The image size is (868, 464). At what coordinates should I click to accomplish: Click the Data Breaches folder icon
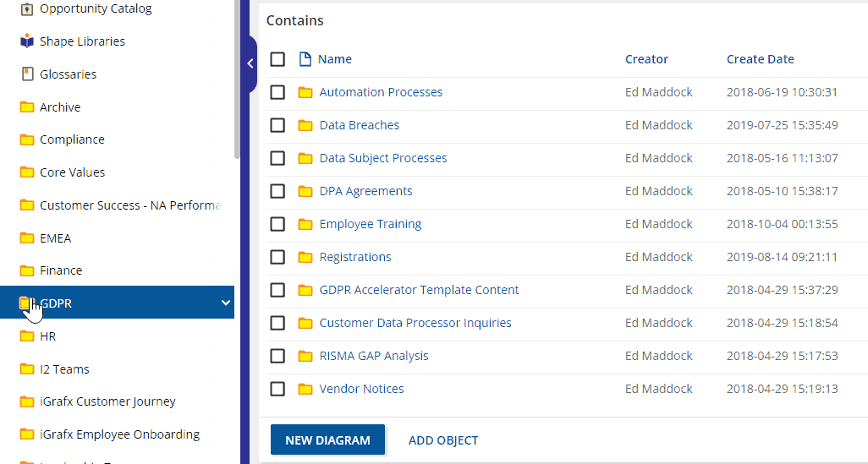tap(305, 125)
